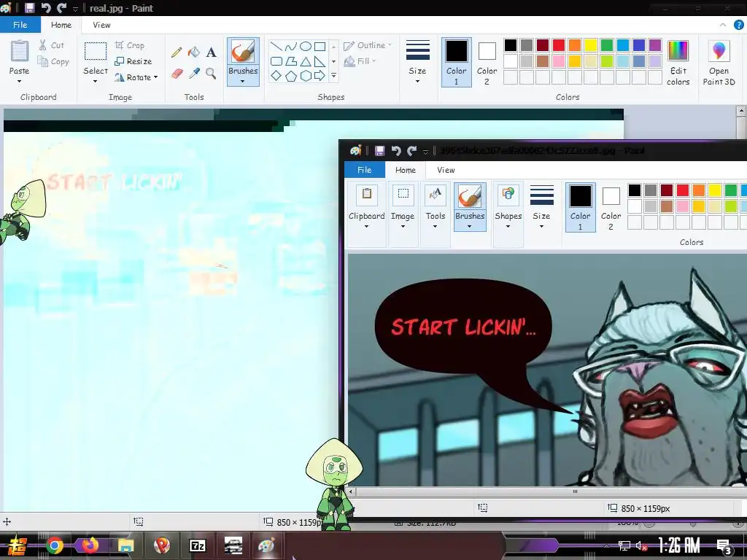Select the Magnifier tool
The image size is (747, 560).
point(211,74)
